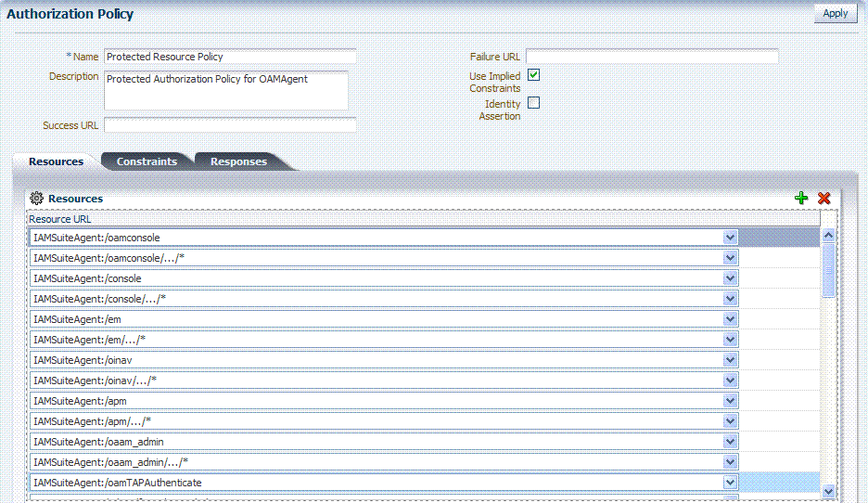Click the scrollbar up arrow in resources list
This screenshot has height=503, width=868.
click(829, 236)
